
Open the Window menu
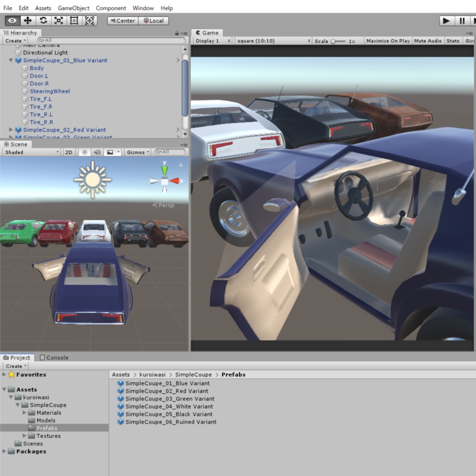143,8
